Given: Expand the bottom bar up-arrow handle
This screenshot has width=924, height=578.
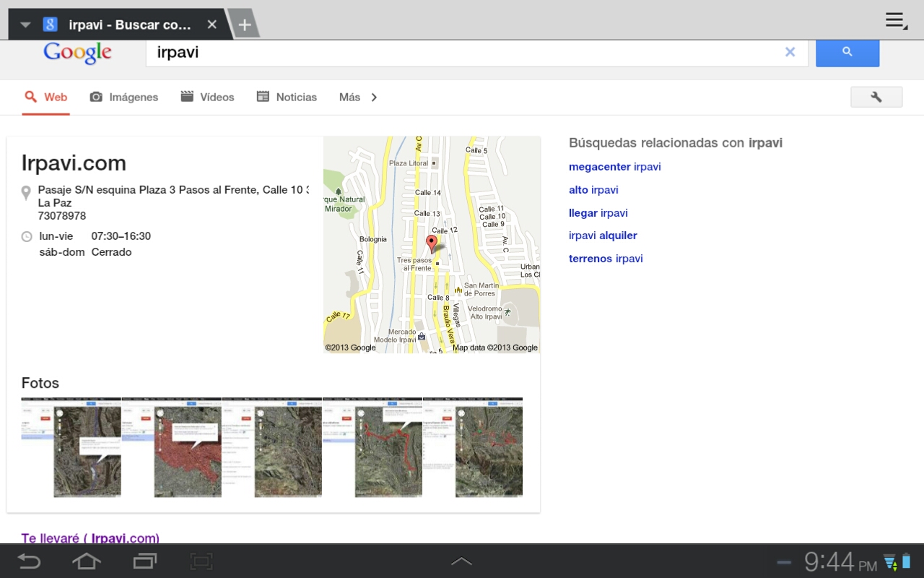Looking at the screenshot, I should pyautogui.click(x=461, y=561).
